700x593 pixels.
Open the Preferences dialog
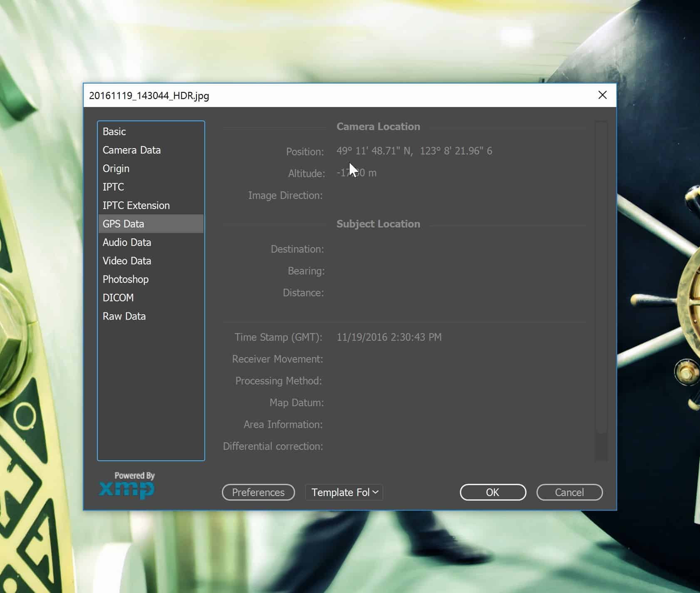pyautogui.click(x=258, y=492)
